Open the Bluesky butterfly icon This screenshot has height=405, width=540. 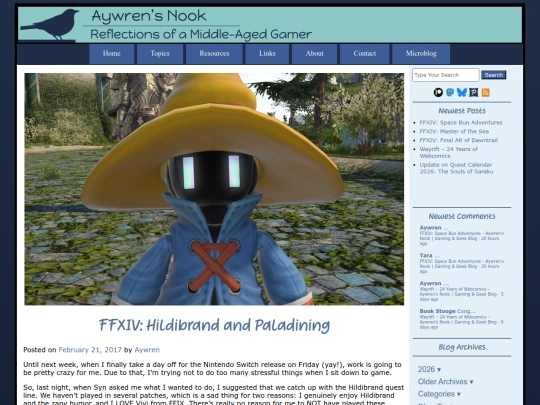(462, 92)
